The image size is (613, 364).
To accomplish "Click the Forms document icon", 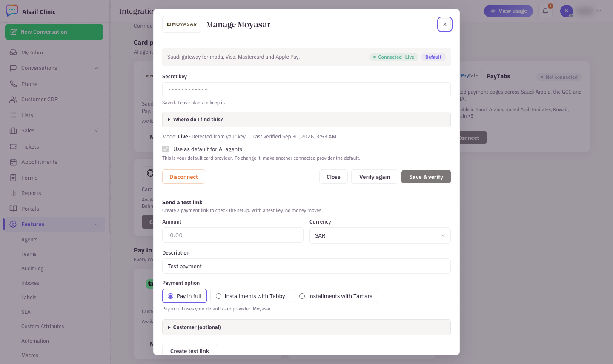I will click(x=13, y=178).
